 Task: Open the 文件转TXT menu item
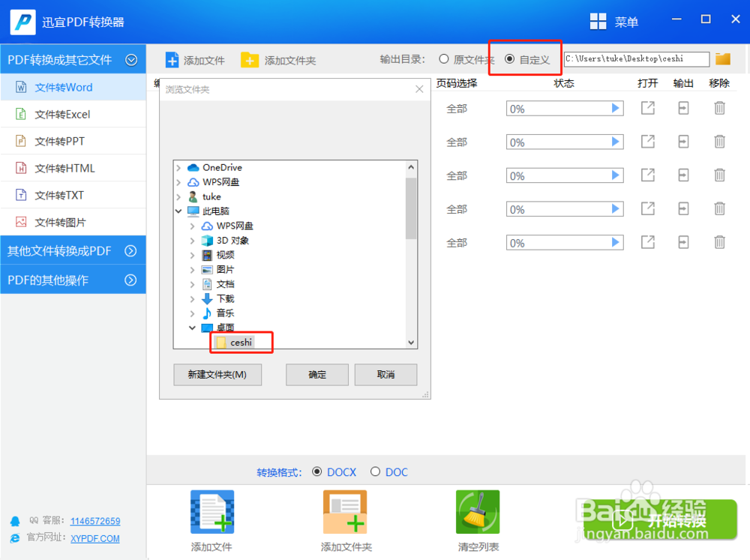point(73,195)
